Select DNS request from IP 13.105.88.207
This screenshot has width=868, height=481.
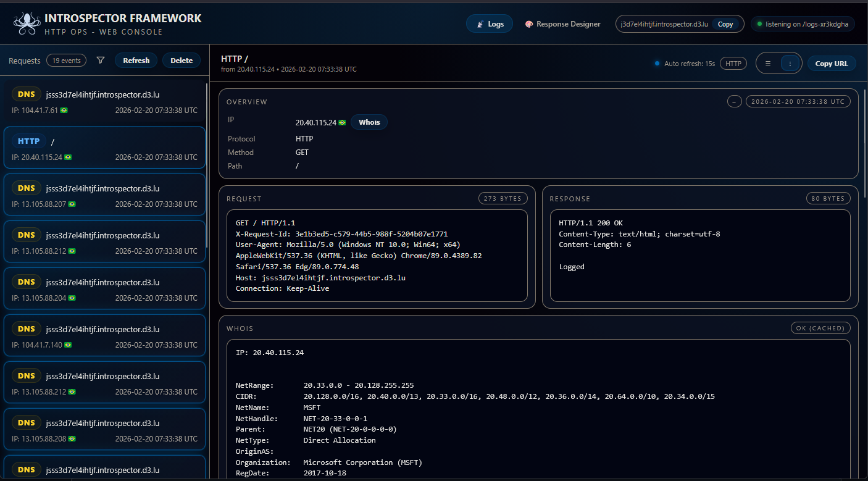pos(104,194)
